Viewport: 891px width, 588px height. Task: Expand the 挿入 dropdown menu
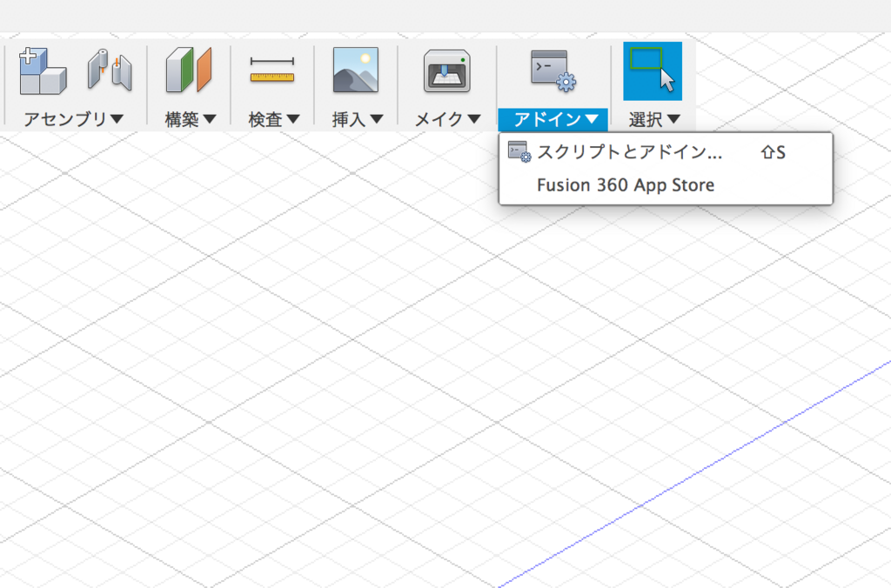[x=358, y=119]
